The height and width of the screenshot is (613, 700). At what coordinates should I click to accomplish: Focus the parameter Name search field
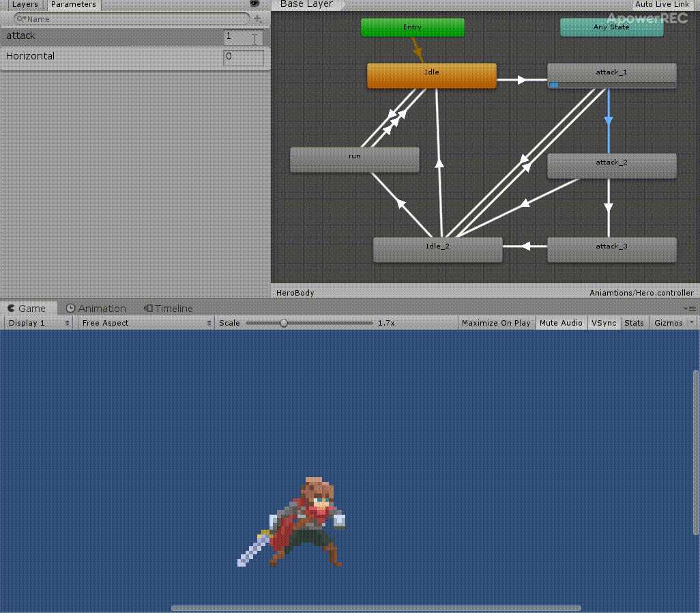click(132, 18)
